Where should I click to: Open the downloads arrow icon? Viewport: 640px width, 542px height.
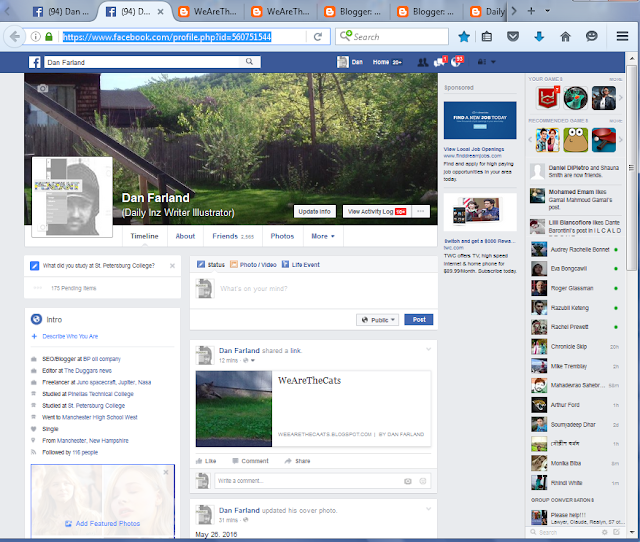[539, 37]
